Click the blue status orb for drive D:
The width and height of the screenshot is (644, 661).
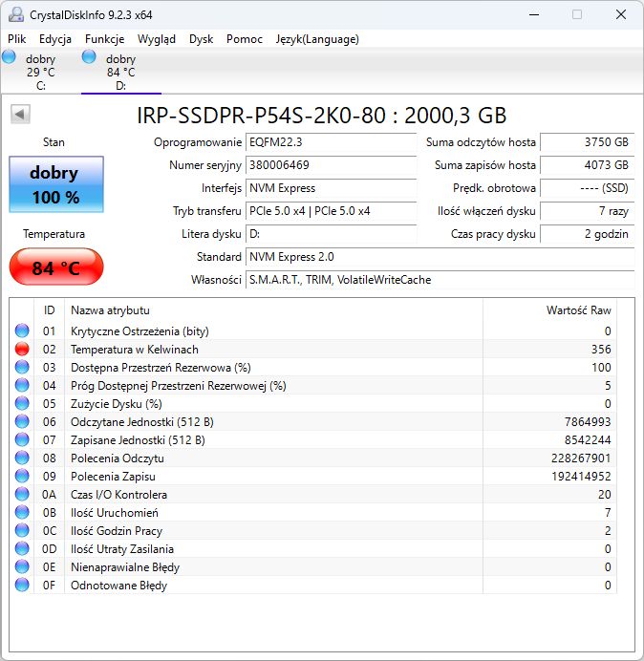89,56
